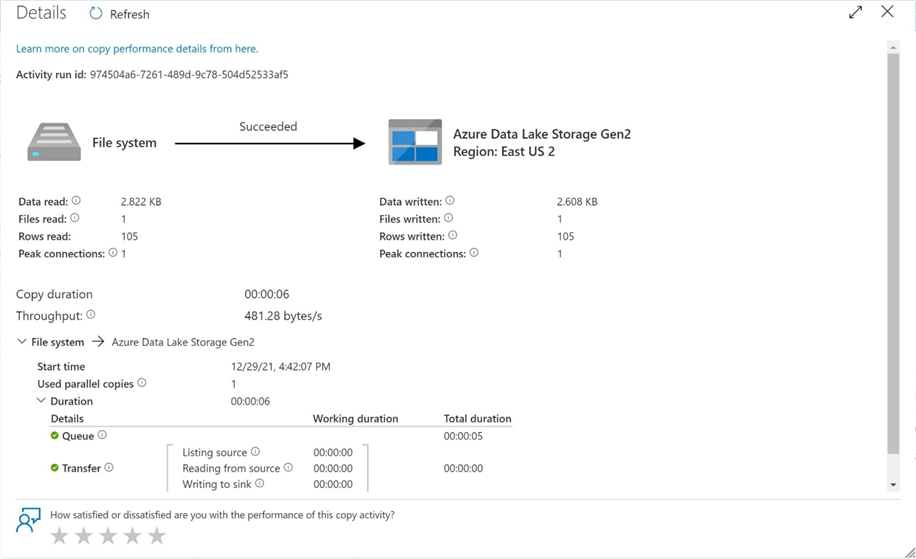Click the scrollbar down arrow
This screenshot has height=559, width=916.
point(893,485)
